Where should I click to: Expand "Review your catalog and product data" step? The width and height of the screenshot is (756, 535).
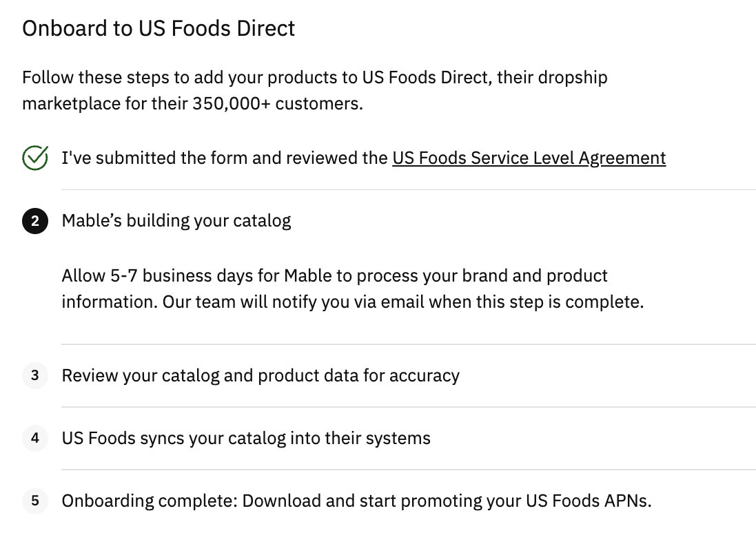[260, 376]
